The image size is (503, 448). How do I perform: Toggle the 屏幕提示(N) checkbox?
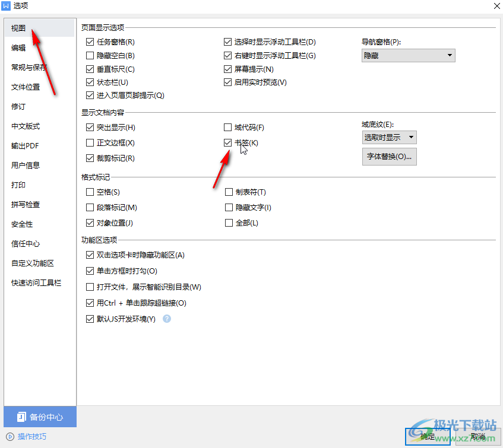pyautogui.click(x=228, y=69)
